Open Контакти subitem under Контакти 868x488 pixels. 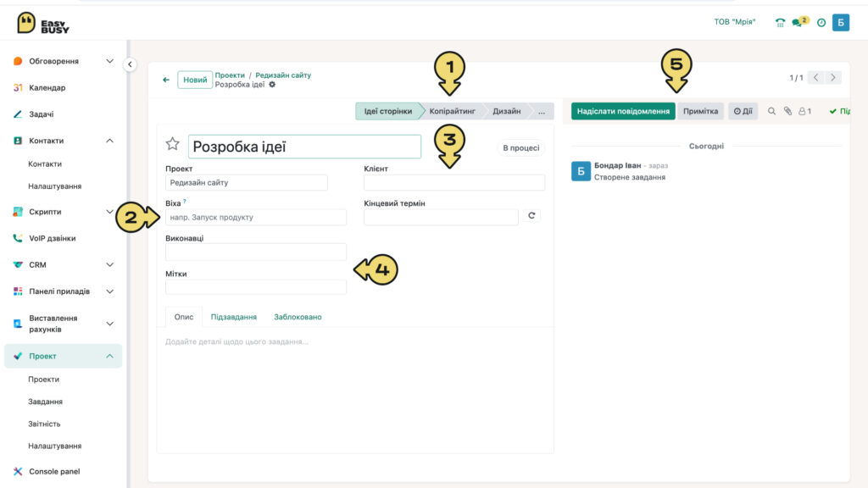tap(45, 164)
